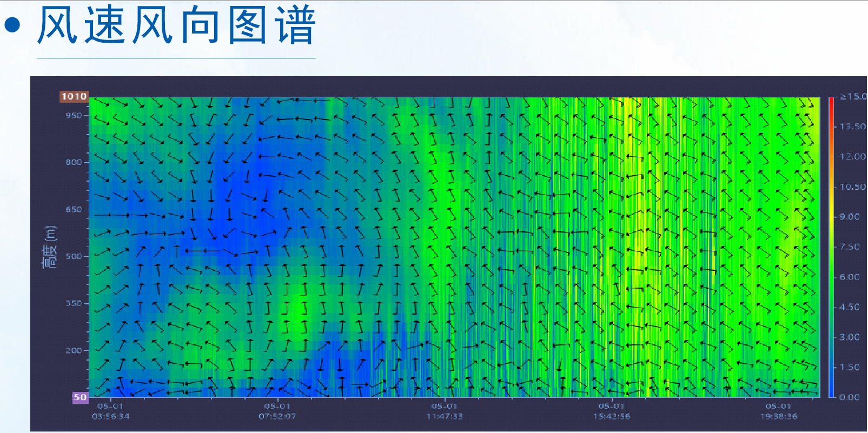868x433 pixels.
Task: Click the 高度 (m) y-axis title
Action: pyautogui.click(x=49, y=247)
